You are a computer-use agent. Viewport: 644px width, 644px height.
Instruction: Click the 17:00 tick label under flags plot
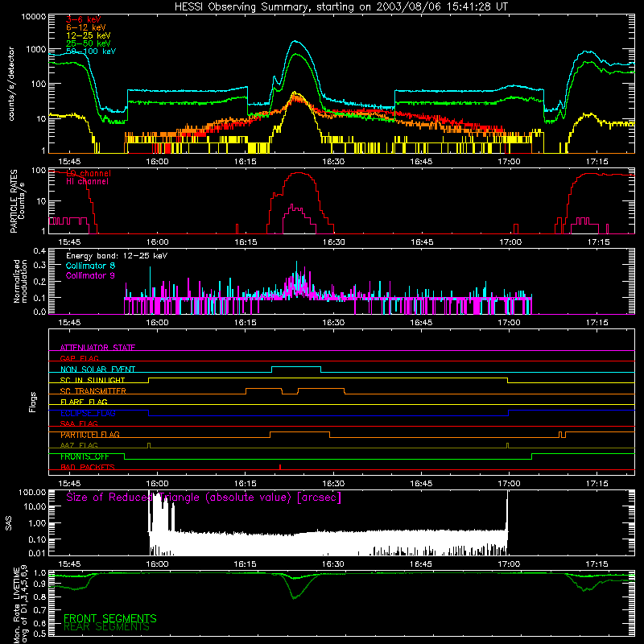pyautogui.click(x=509, y=484)
